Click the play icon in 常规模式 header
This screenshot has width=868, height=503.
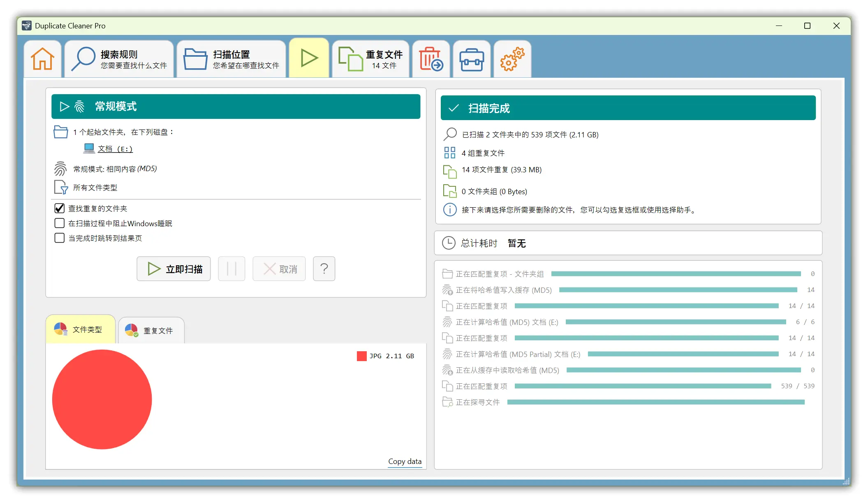coord(65,107)
